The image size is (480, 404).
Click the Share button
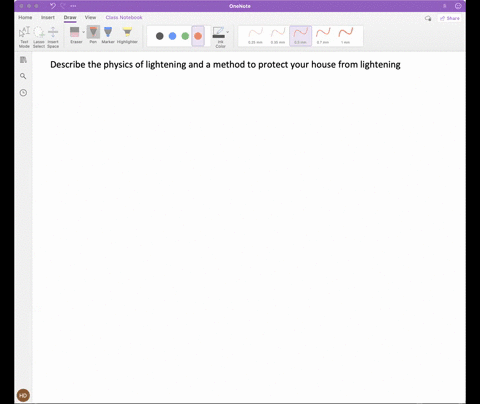click(450, 18)
